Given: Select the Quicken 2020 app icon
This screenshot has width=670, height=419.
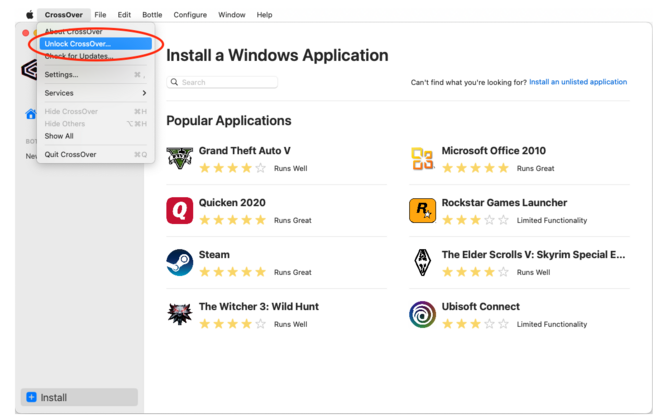Looking at the screenshot, I should click(180, 211).
